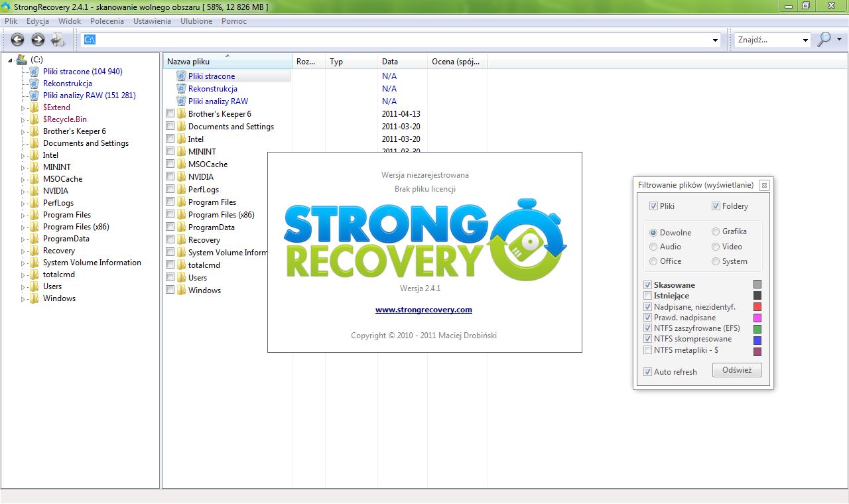Click the Rekonstrukcja icon in the sidebar
The height and width of the screenshot is (504, 849).
[34, 84]
